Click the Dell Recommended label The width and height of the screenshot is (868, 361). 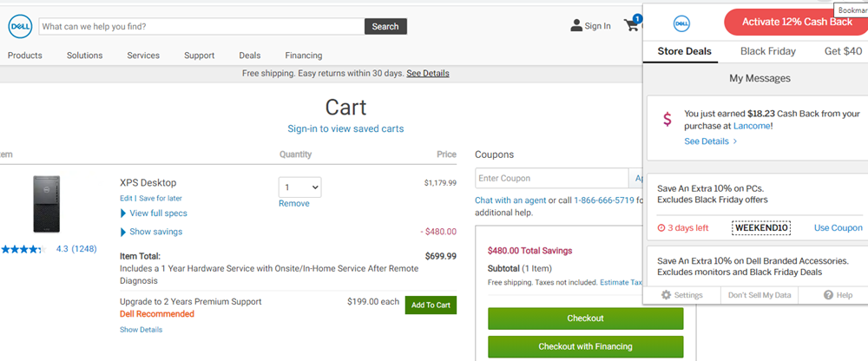click(x=157, y=314)
